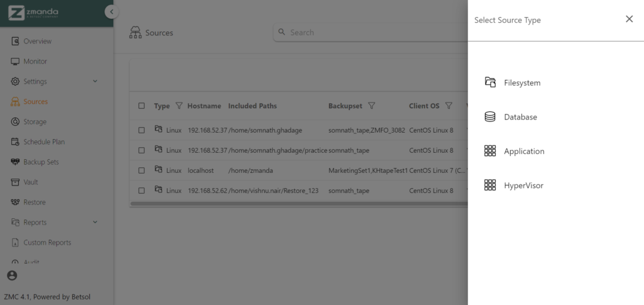Click the Monitor screen icon
This screenshot has width=644, height=305.
pyautogui.click(x=15, y=61)
